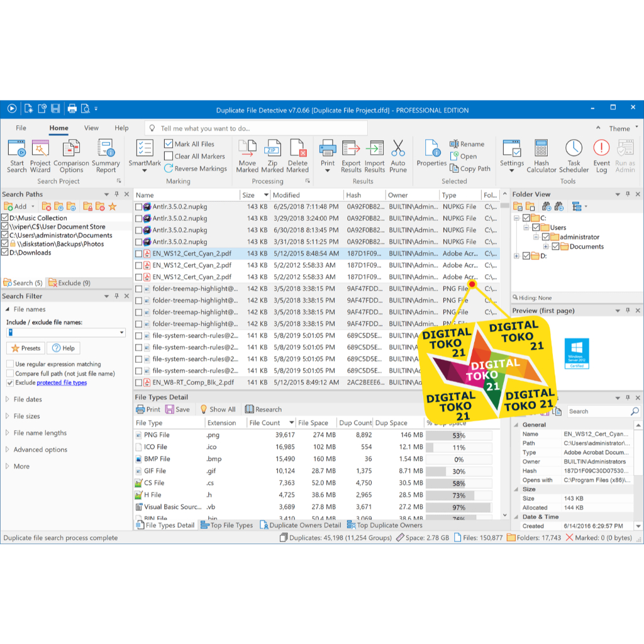Image resolution: width=644 pixels, height=644 pixels.
Task: Click the quick access print icon
Action: (x=72, y=108)
